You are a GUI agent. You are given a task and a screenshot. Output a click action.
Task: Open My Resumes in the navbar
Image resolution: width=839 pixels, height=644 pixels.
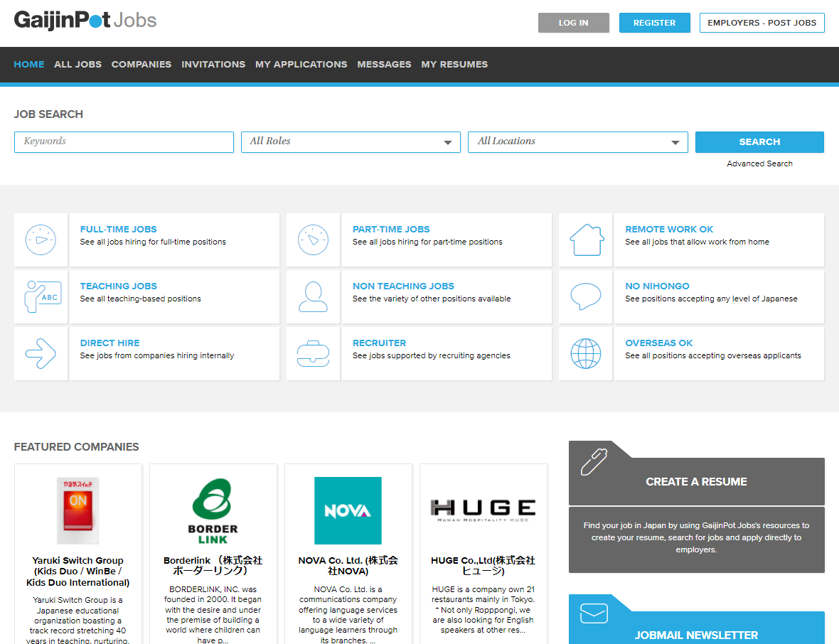coord(454,64)
